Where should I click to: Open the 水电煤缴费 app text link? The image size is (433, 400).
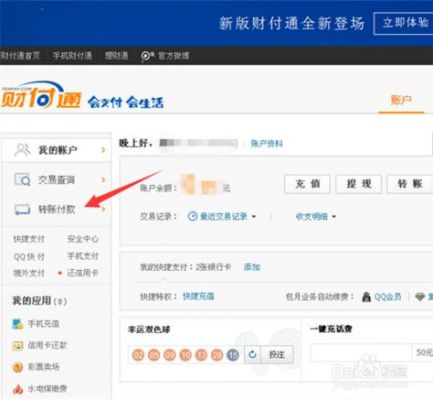(x=47, y=389)
